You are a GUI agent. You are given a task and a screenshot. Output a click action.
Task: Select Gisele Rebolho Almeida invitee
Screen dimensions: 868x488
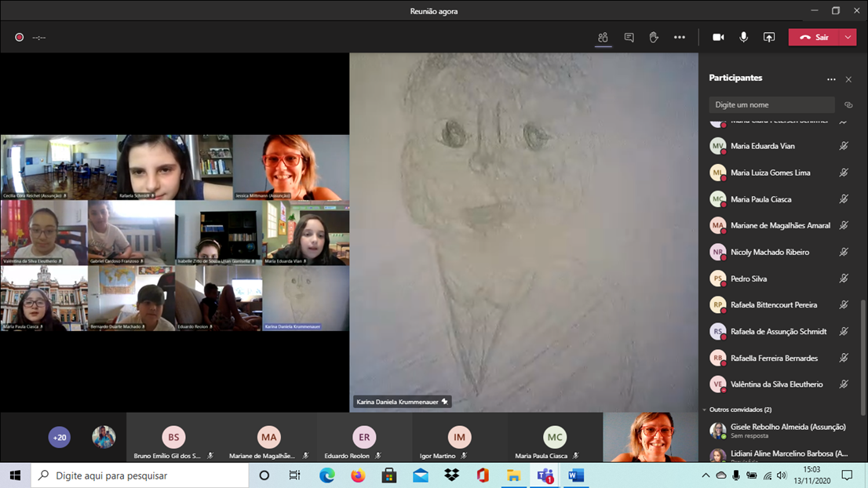click(779, 431)
